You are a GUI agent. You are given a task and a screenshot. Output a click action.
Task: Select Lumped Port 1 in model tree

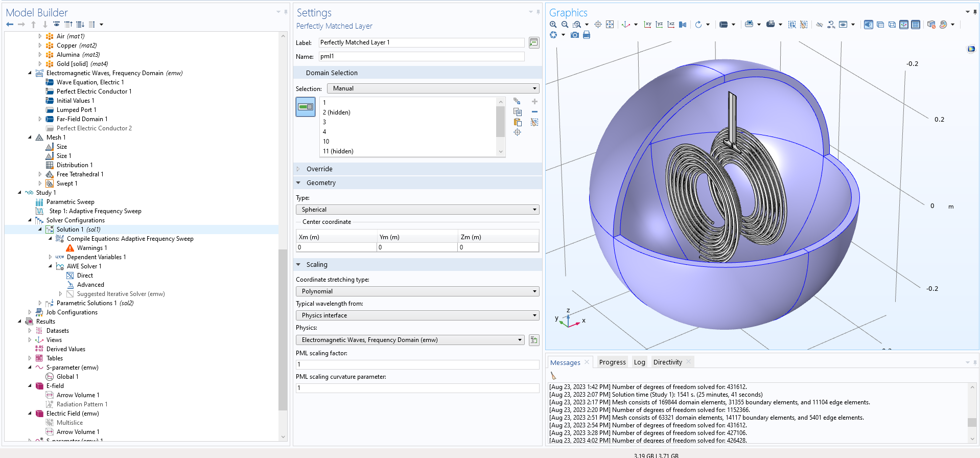(x=76, y=110)
